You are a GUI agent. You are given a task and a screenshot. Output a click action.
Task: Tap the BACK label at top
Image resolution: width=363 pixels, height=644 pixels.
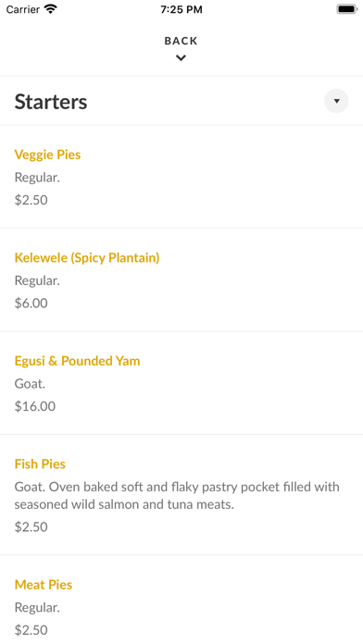(181, 41)
